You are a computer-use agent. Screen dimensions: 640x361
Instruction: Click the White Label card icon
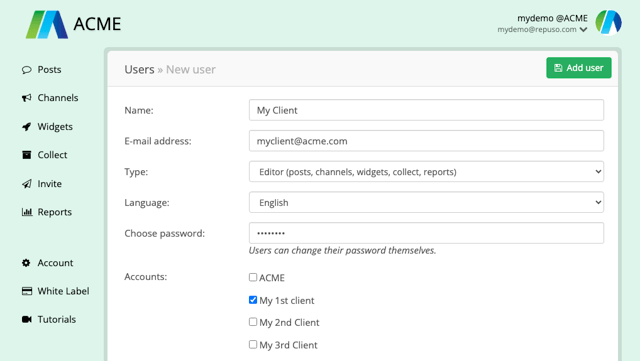(27, 291)
